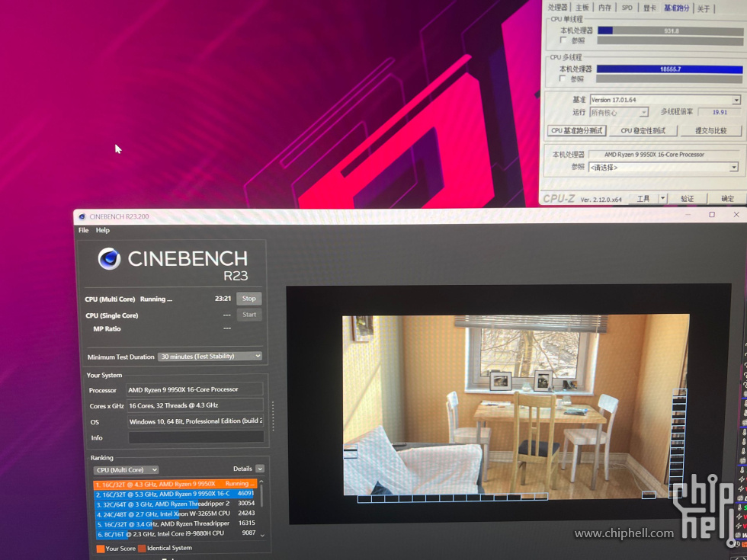
Task: Click the Info input field in Cinebench
Action: coord(196,437)
